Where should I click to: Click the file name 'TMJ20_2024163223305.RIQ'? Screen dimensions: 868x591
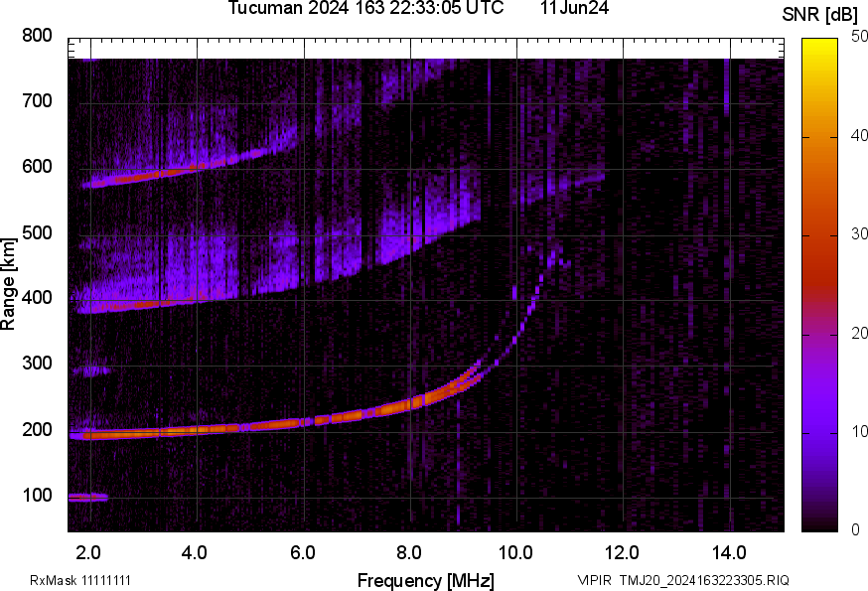coord(704,580)
